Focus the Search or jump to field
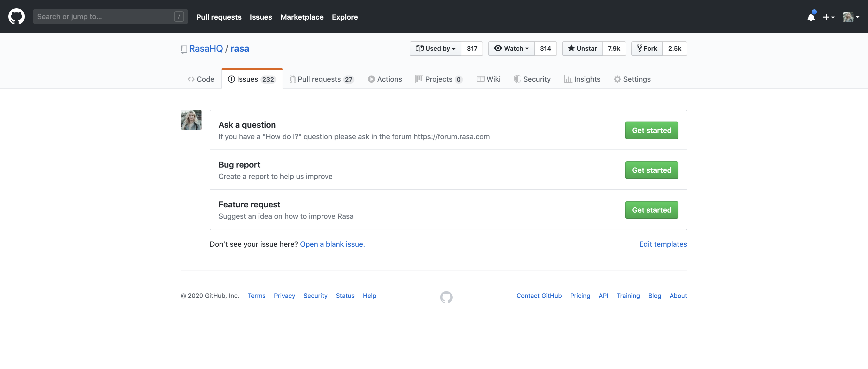The width and height of the screenshot is (868, 369). [110, 17]
